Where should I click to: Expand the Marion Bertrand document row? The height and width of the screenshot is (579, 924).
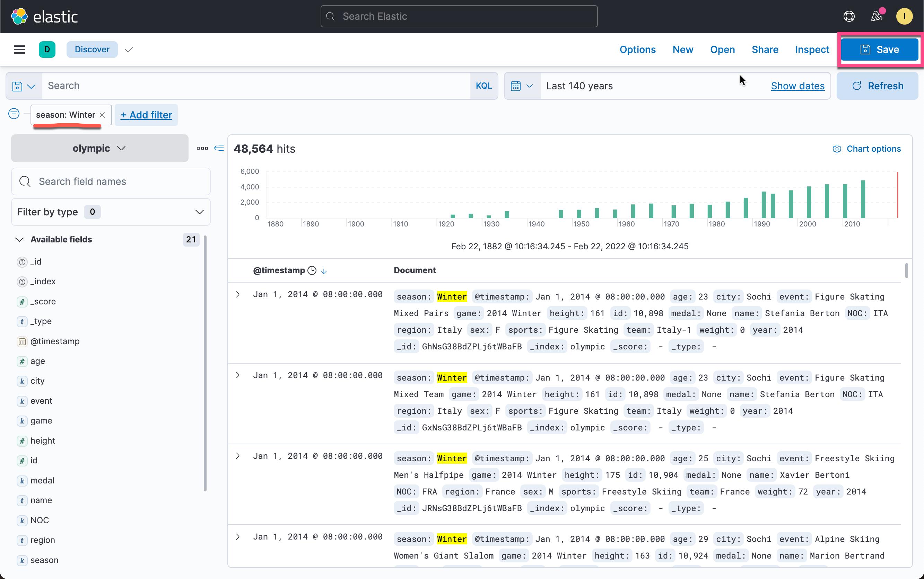tap(238, 537)
